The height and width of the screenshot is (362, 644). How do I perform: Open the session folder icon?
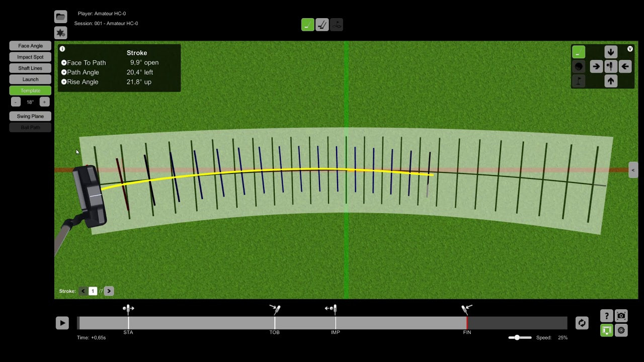pos(60,17)
